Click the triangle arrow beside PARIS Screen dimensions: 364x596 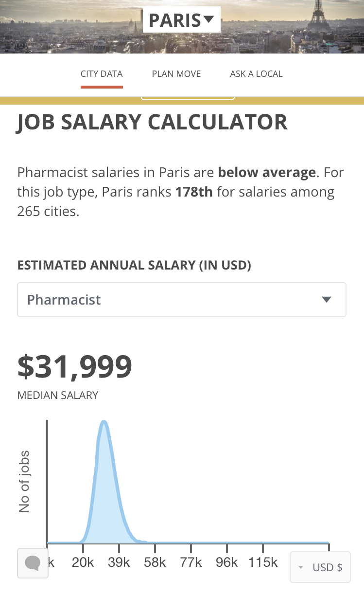click(x=208, y=20)
